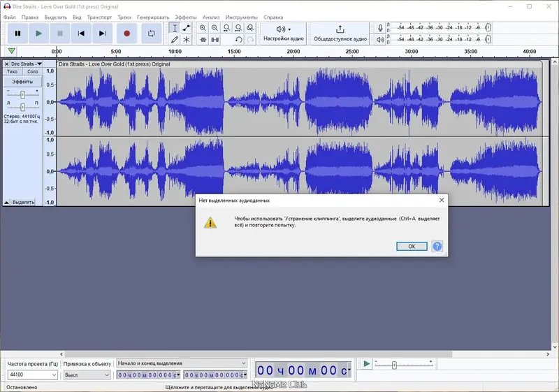Start playback with the Play button
The height and width of the screenshot is (392, 559).
pos(38,33)
